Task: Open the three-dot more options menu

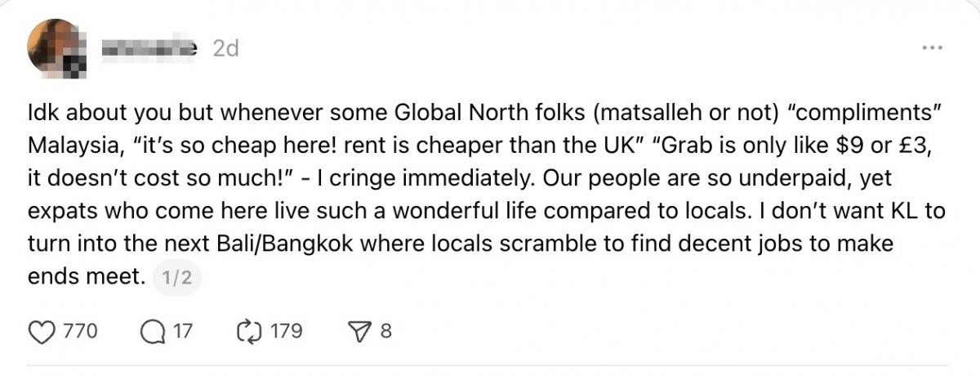Action: click(932, 47)
